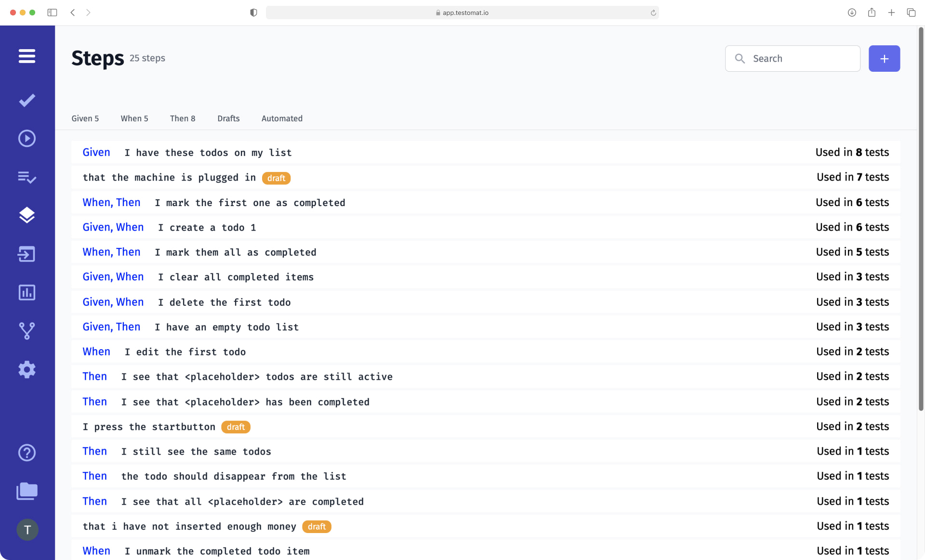Image resolution: width=925 pixels, height=560 pixels.
Task: Switch to the 'When 5' filter tab
Action: pyautogui.click(x=134, y=118)
